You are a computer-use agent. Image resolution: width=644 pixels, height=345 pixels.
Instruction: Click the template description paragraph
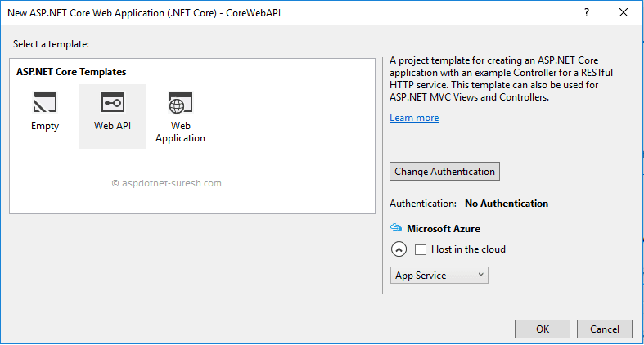501,78
